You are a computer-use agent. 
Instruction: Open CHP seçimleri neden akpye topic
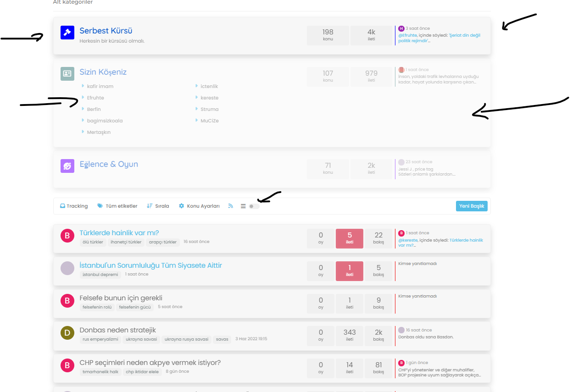coord(150,363)
